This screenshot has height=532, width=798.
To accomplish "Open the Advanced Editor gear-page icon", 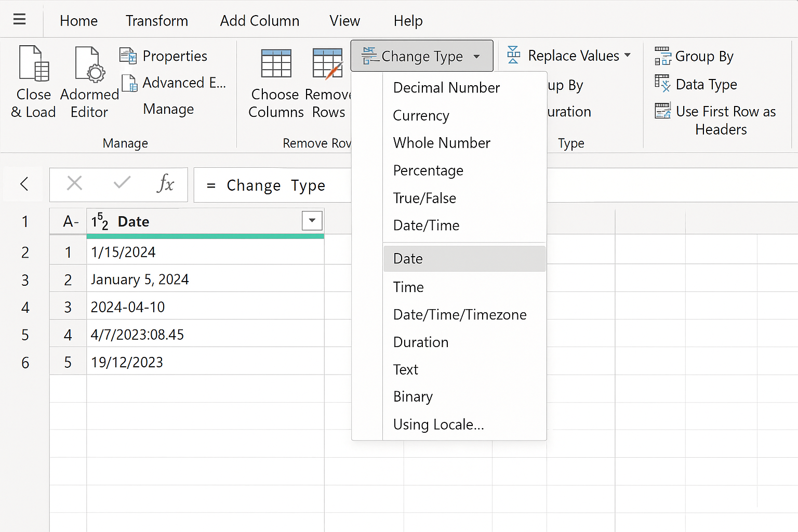I will point(89,64).
